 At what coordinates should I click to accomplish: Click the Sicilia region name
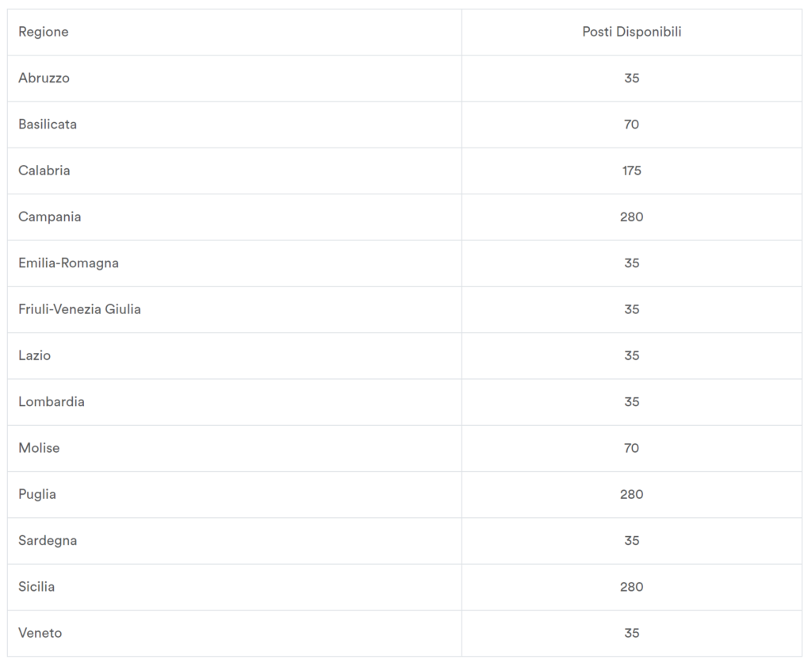(36, 587)
